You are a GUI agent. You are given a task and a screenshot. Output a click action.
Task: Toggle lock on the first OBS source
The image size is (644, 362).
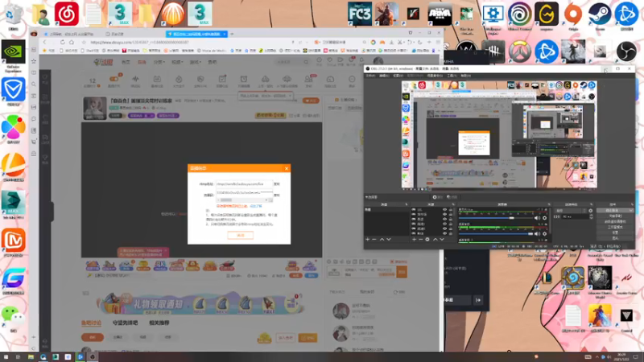451,210
